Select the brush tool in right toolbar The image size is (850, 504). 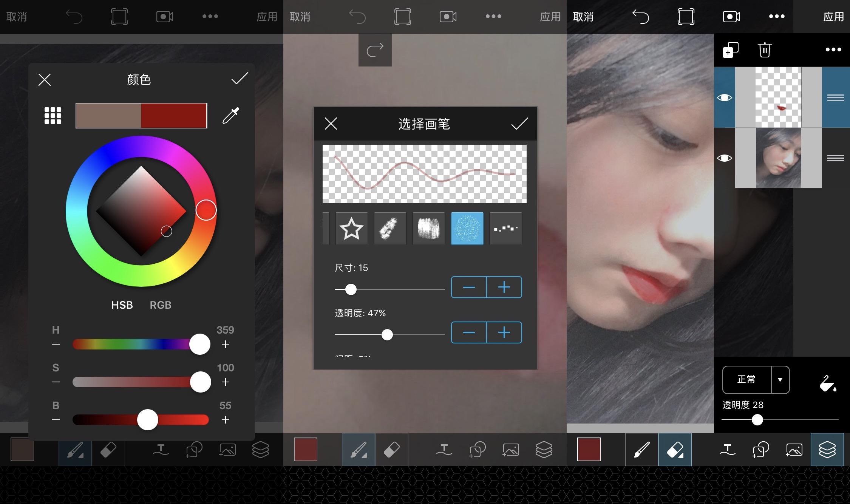click(642, 450)
